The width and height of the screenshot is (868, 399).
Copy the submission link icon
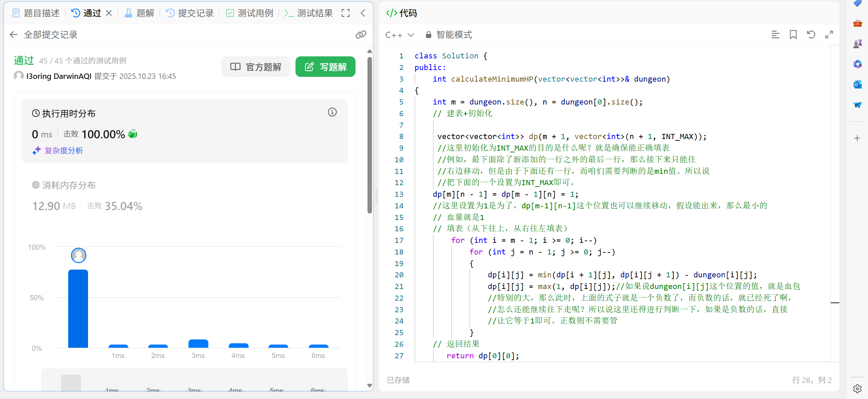click(361, 35)
